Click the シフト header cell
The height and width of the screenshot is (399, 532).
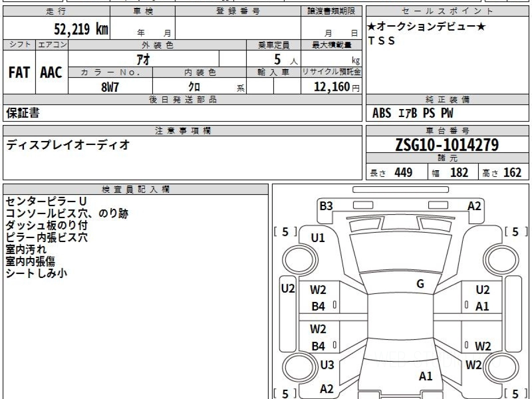[x=19, y=45]
